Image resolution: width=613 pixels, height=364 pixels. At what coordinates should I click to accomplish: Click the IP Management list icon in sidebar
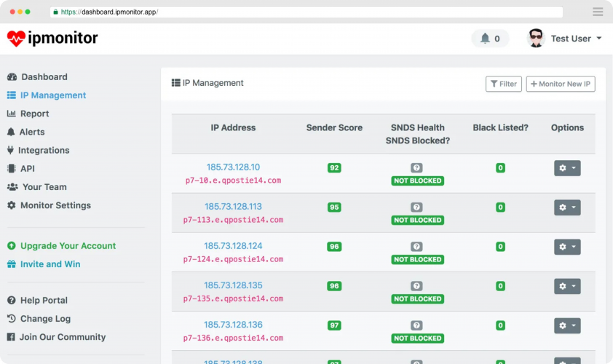(x=12, y=95)
